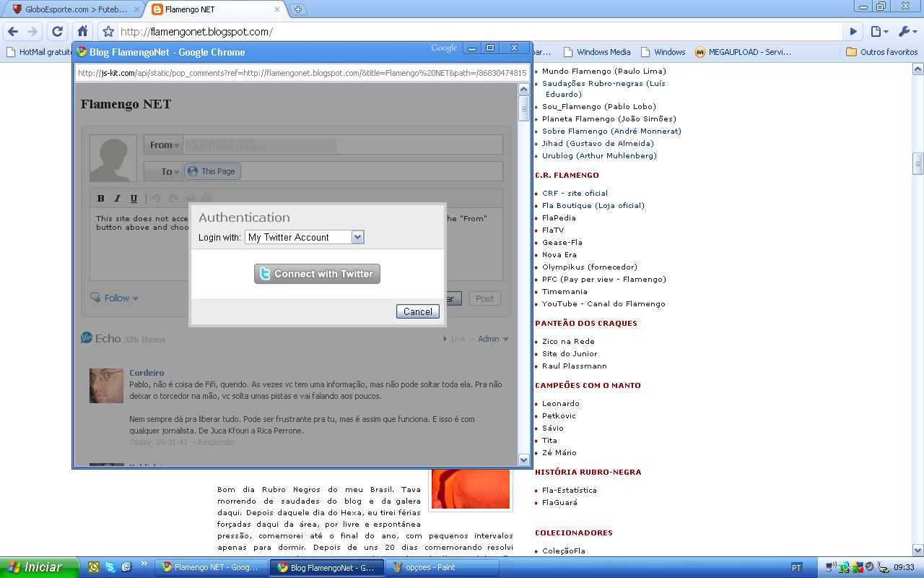The width and height of the screenshot is (924, 578).
Task: Reload the Flamengo NET page
Action: pyautogui.click(x=58, y=31)
